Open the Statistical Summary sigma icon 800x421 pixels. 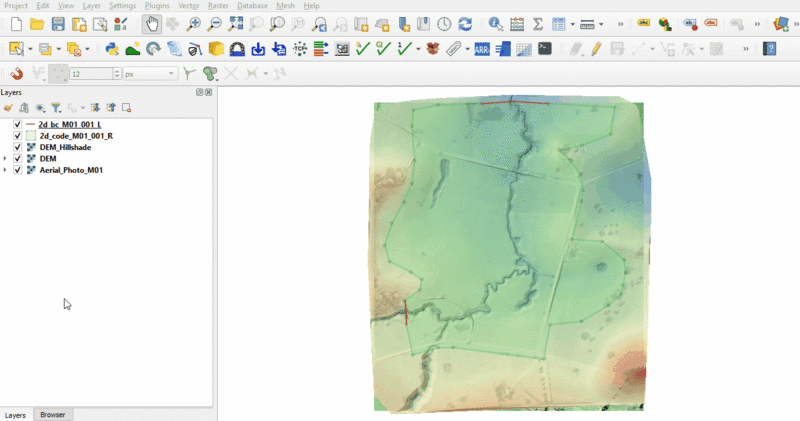pos(538,24)
